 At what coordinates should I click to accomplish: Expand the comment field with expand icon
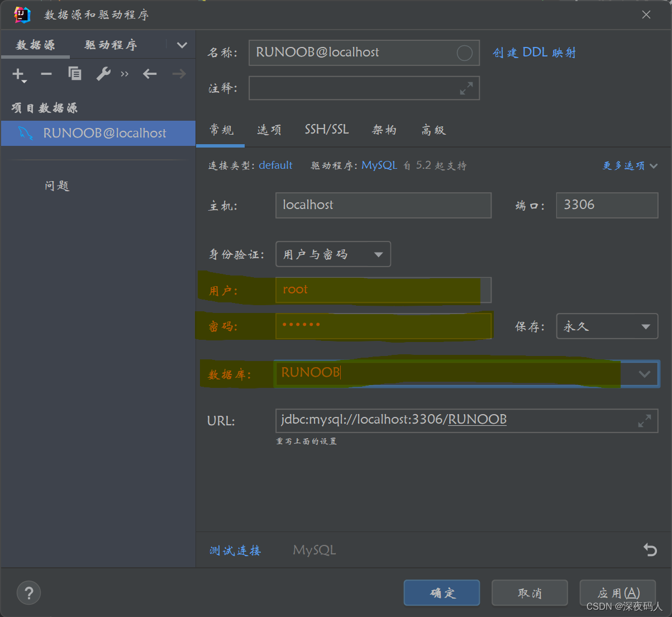pyautogui.click(x=466, y=88)
